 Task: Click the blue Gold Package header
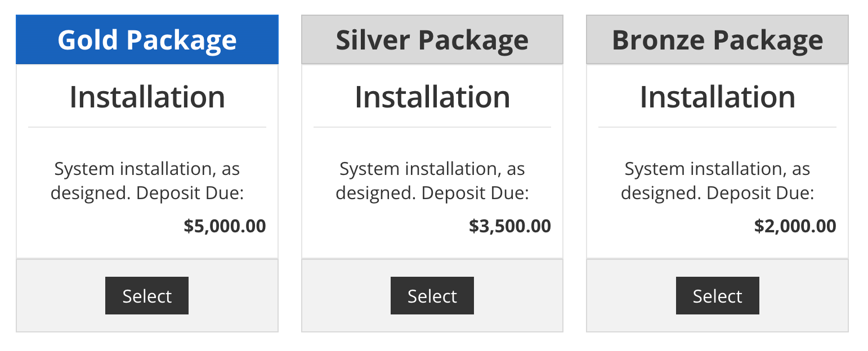click(147, 40)
